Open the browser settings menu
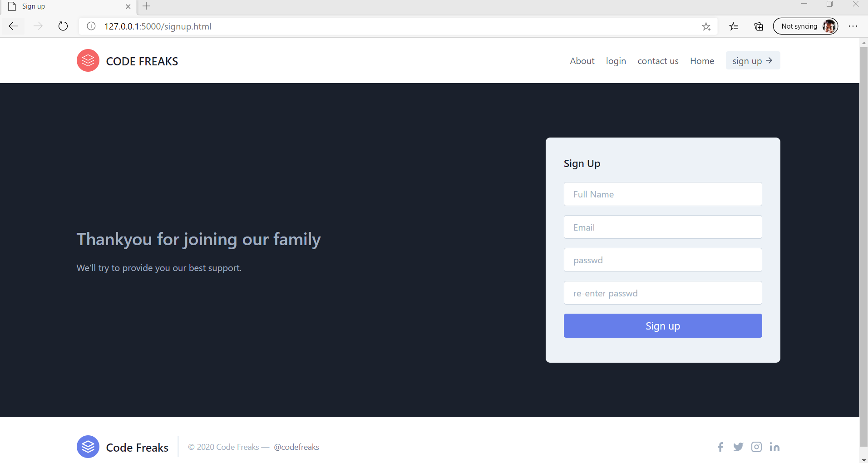Screen dimensions: 868x463 [x=854, y=26]
